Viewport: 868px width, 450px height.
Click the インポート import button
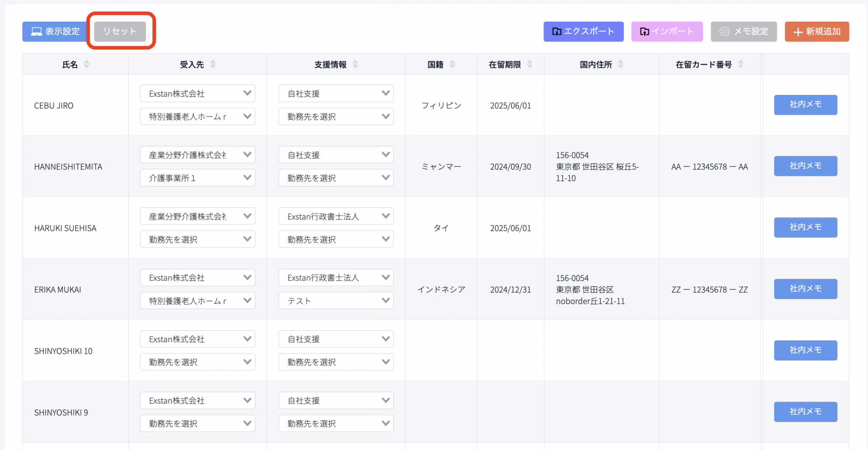coord(666,32)
